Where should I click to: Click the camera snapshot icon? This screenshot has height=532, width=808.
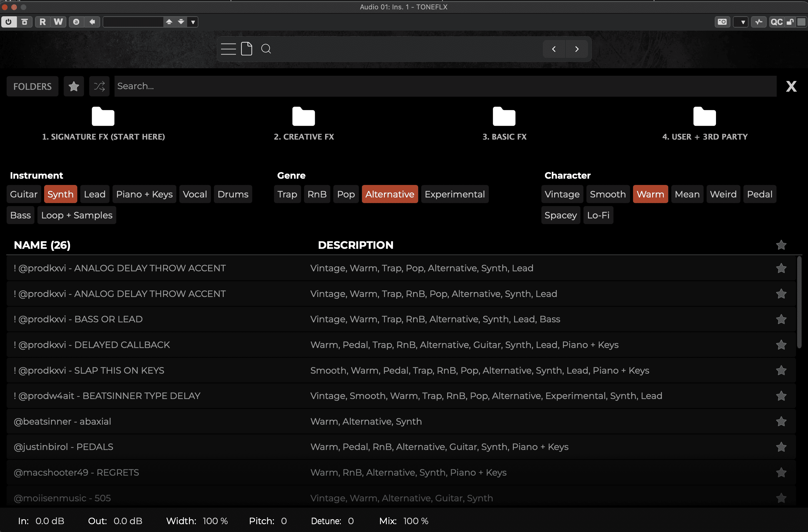click(722, 22)
